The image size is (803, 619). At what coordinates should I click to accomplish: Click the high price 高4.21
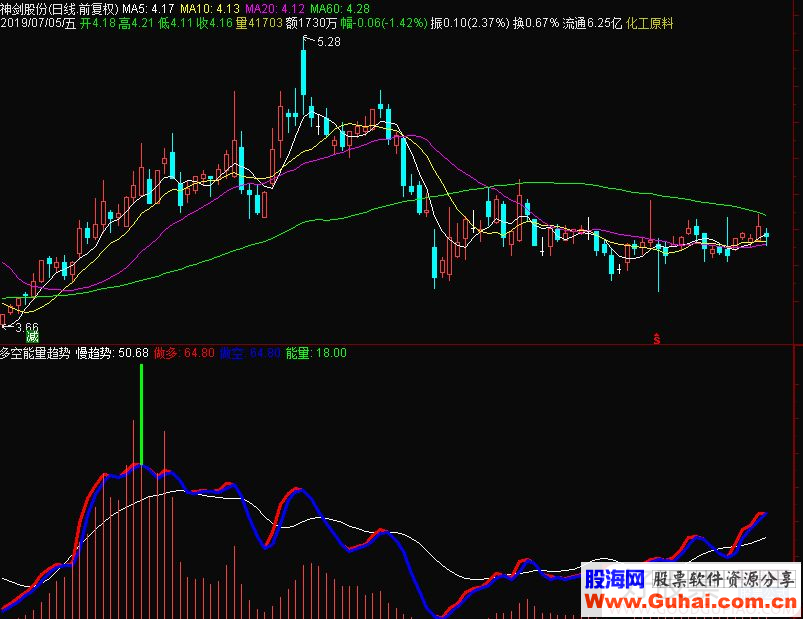point(136,23)
